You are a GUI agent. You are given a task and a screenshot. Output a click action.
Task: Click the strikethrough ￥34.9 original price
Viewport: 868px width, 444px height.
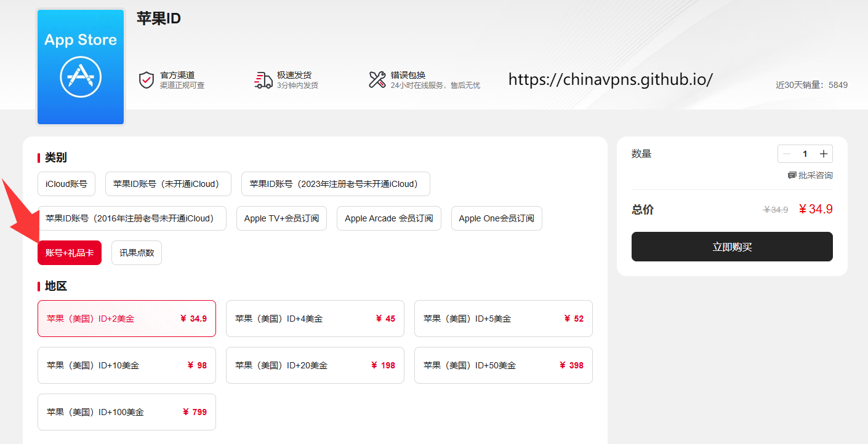(776, 210)
